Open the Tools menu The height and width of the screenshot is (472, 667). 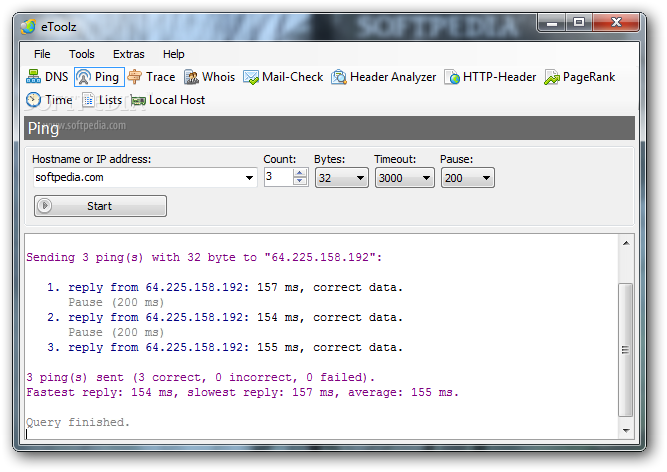tap(82, 54)
